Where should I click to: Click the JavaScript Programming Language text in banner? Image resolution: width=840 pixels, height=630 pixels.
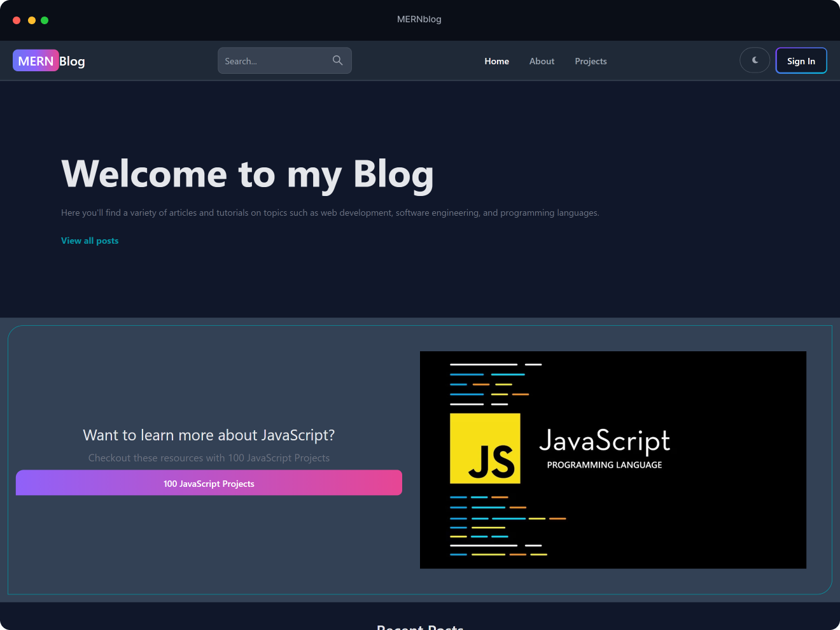[x=605, y=449]
